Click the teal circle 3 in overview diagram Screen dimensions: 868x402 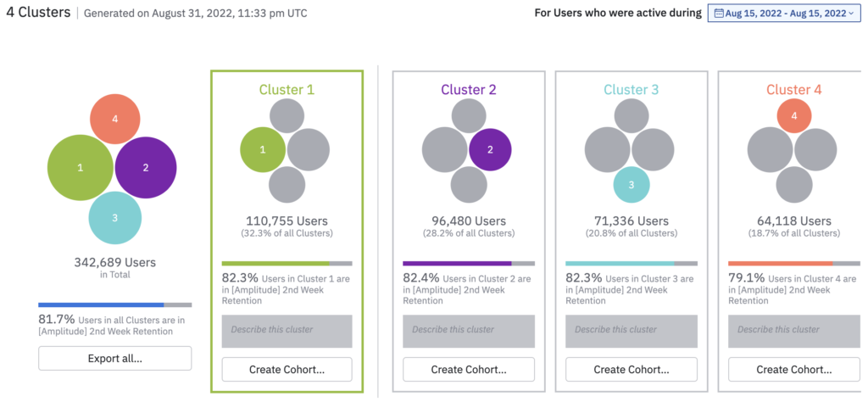pyautogui.click(x=114, y=218)
